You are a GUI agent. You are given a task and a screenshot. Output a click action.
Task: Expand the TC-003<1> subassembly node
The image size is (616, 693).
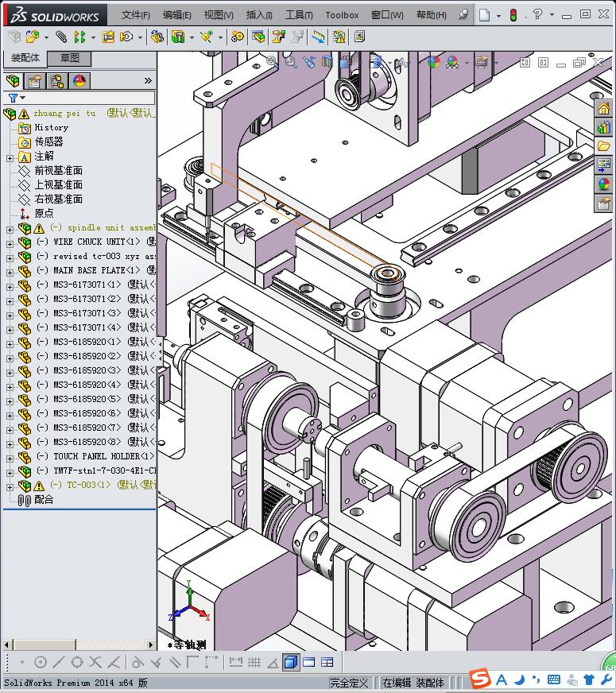coord(10,487)
